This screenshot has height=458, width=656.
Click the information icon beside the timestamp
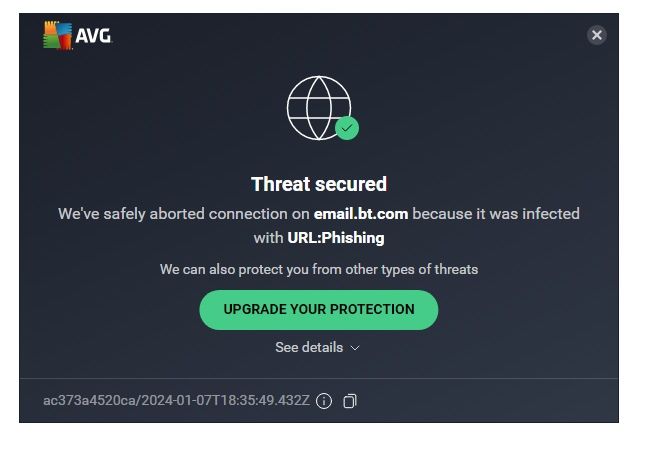(x=323, y=401)
